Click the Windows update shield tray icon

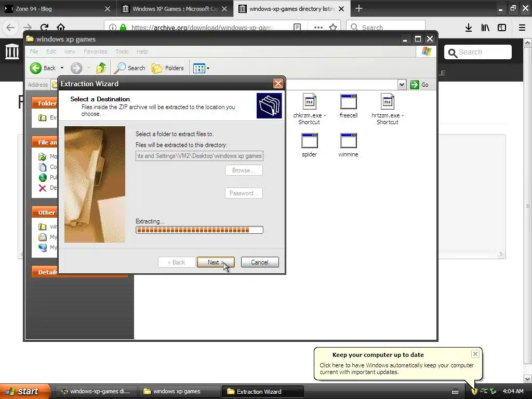[x=474, y=392]
